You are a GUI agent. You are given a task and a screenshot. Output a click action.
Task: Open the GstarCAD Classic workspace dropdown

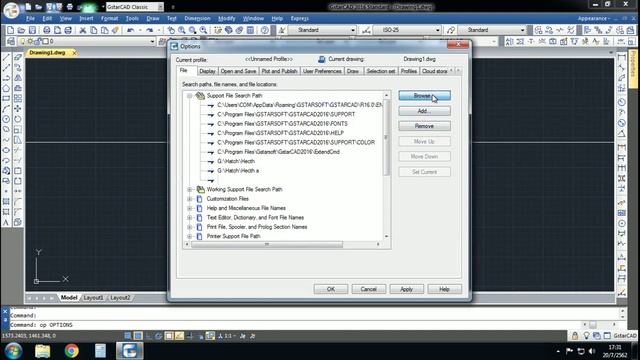click(160, 7)
